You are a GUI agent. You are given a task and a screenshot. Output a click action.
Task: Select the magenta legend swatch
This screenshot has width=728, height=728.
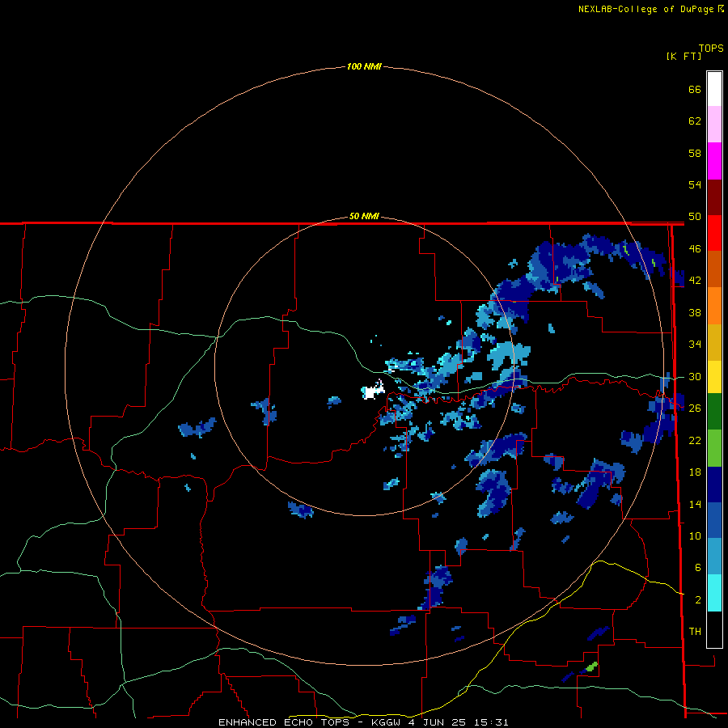[714, 161]
